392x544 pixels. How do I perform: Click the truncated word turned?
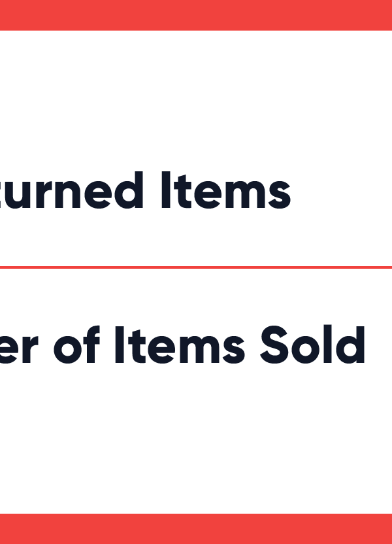click(72, 190)
